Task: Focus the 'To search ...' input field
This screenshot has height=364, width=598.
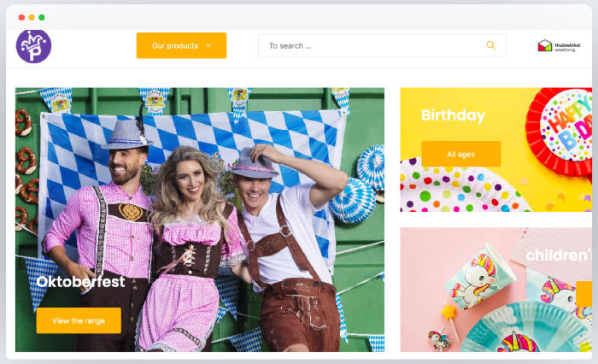Action: click(372, 45)
